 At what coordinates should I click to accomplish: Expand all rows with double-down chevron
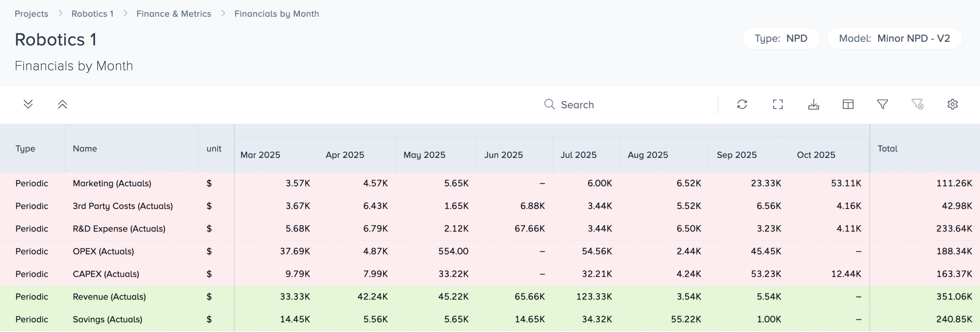(28, 104)
